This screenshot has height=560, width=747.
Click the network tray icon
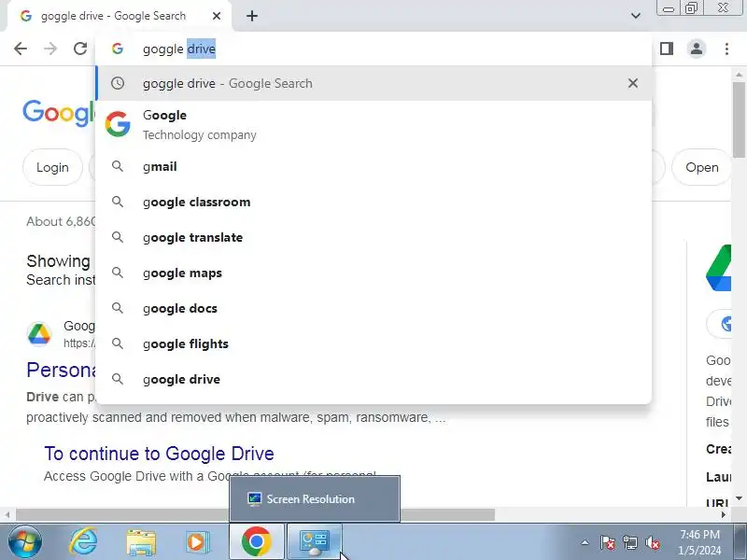629,542
